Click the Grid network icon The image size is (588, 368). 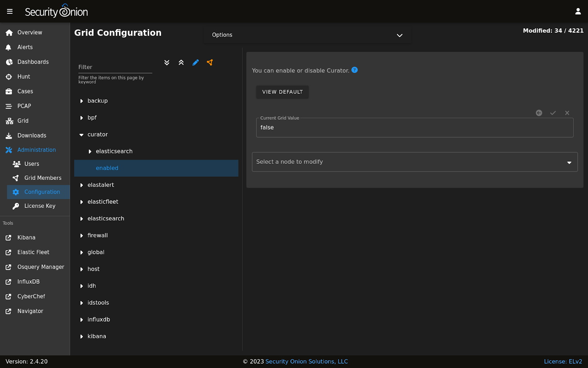pyautogui.click(x=10, y=121)
